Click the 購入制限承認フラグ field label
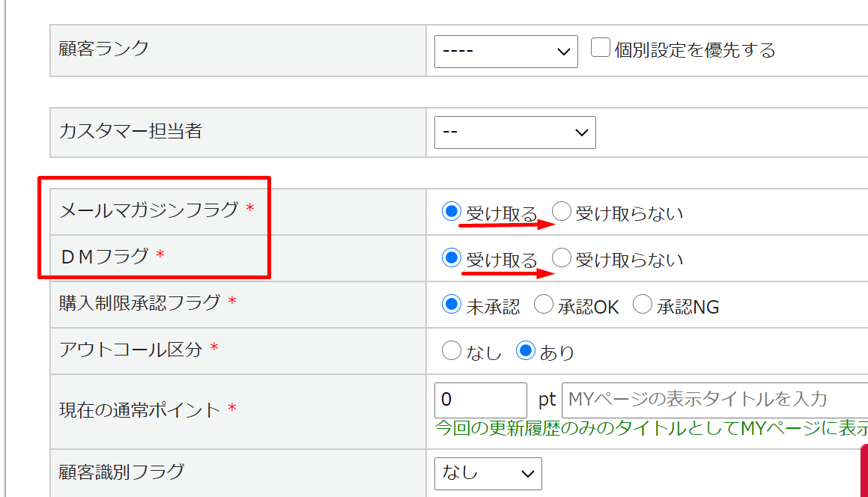 coord(139,303)
